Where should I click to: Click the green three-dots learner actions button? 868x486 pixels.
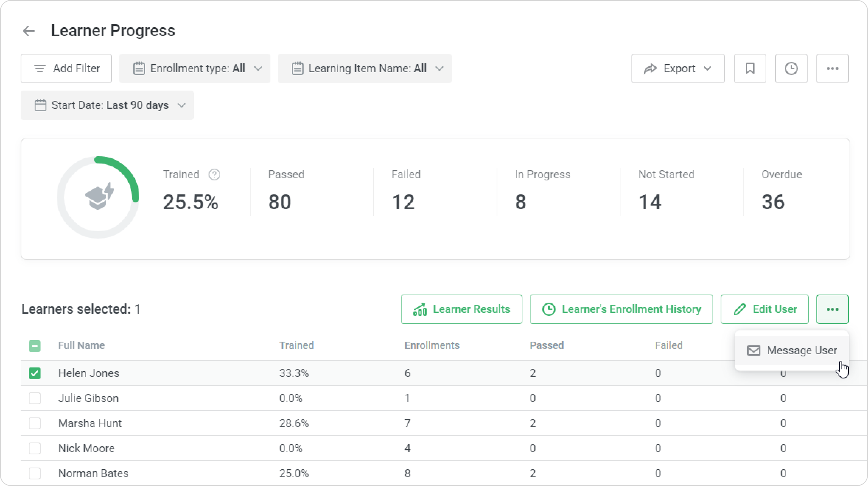point(832,309)
